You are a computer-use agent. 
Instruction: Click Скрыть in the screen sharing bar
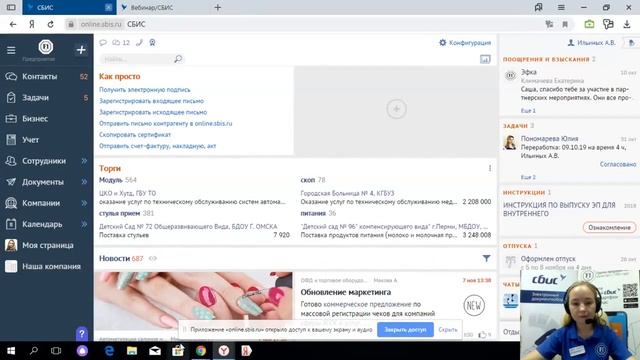coord(448,329)
